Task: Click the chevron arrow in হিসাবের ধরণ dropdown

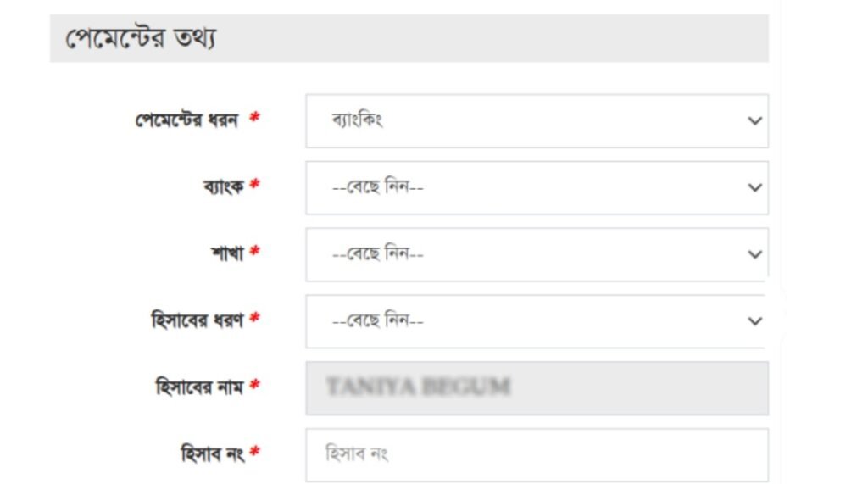Action: tap(755, 321)
